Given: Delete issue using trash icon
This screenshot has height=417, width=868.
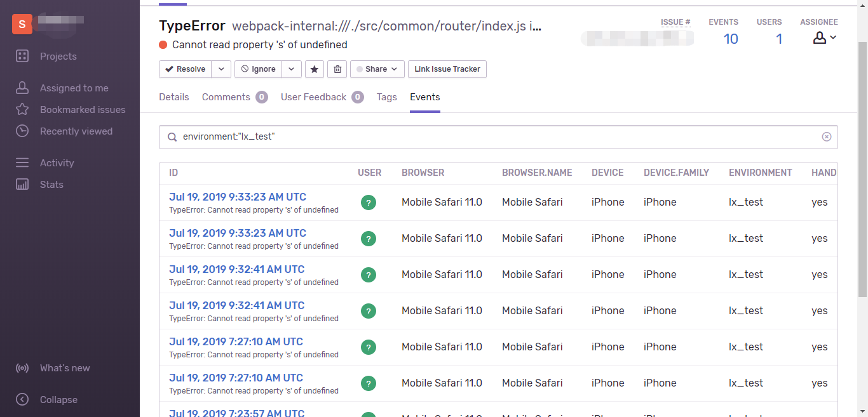Looking at the screenshot, I should (337, 69).
